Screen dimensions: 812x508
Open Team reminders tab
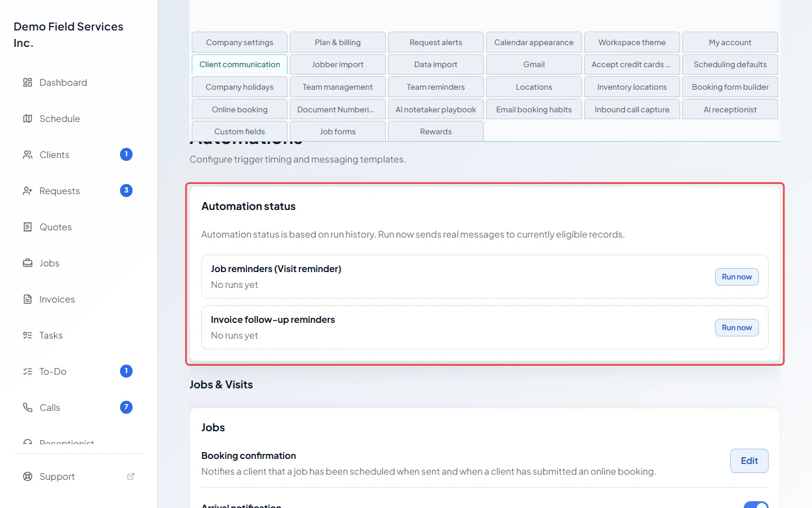tap(436, 87)
